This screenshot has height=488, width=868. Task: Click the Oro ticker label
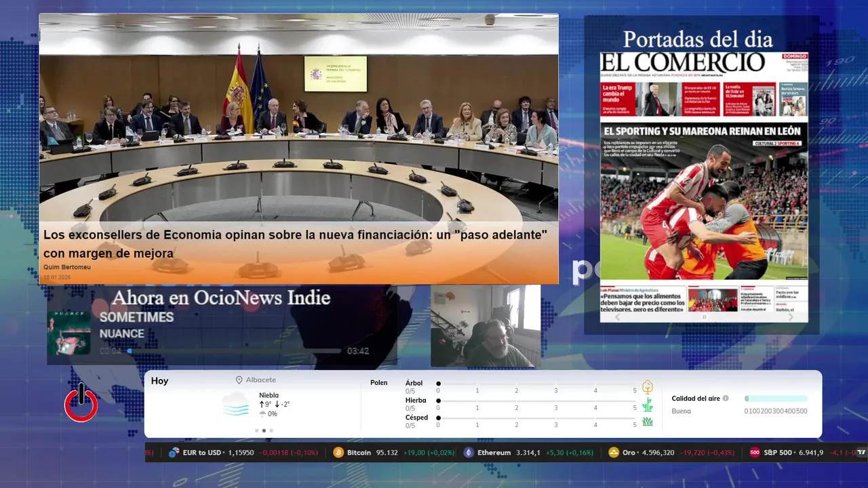(x=629, y=453)
